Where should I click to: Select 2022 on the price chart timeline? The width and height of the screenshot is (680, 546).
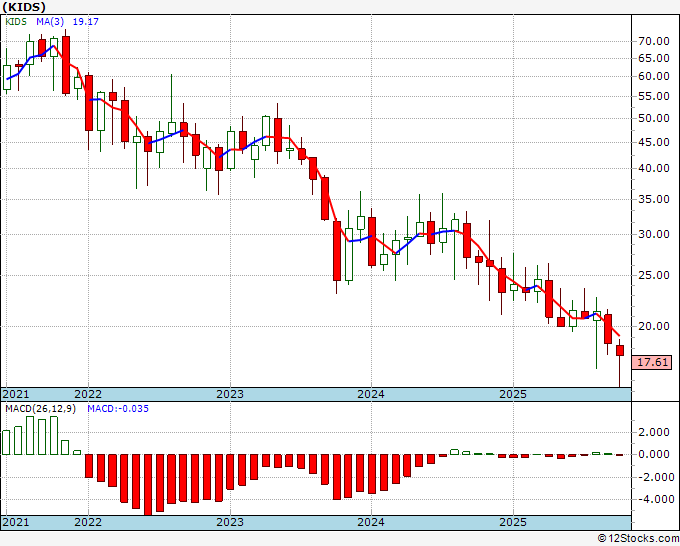pyautogui.click(x=88, y=394)
